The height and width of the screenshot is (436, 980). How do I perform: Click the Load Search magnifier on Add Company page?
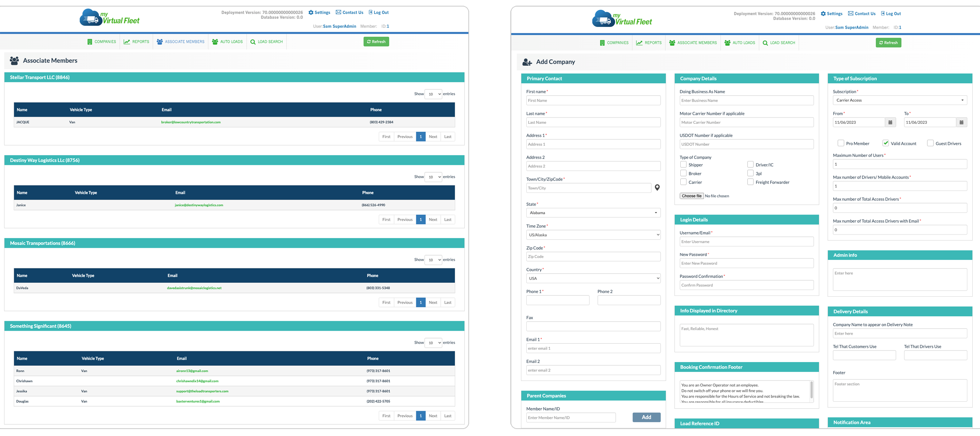[x=765, y=43]
